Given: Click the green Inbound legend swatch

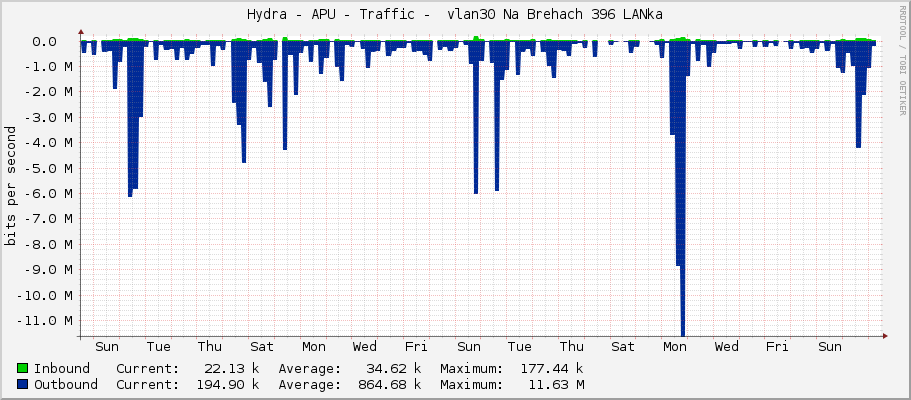Looking at the screenshot, I should pyautogui.click(x=23, y=368).
